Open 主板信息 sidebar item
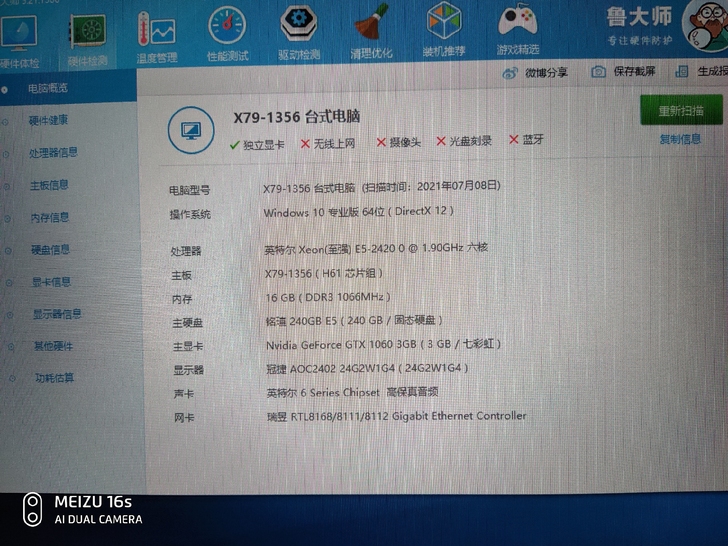 pos(49,185)
